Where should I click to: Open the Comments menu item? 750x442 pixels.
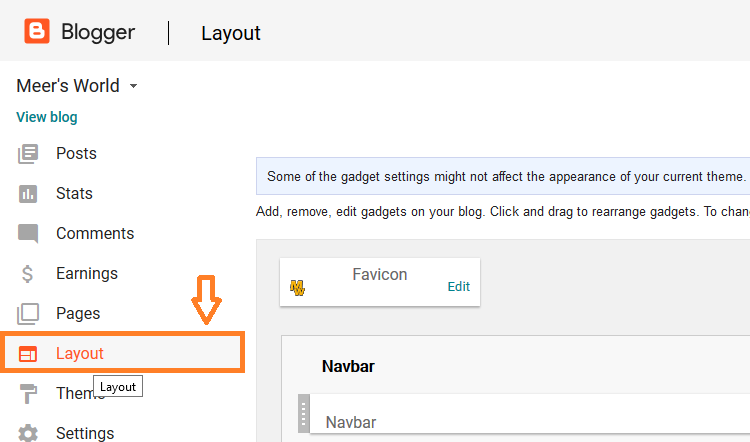(95, 233)
